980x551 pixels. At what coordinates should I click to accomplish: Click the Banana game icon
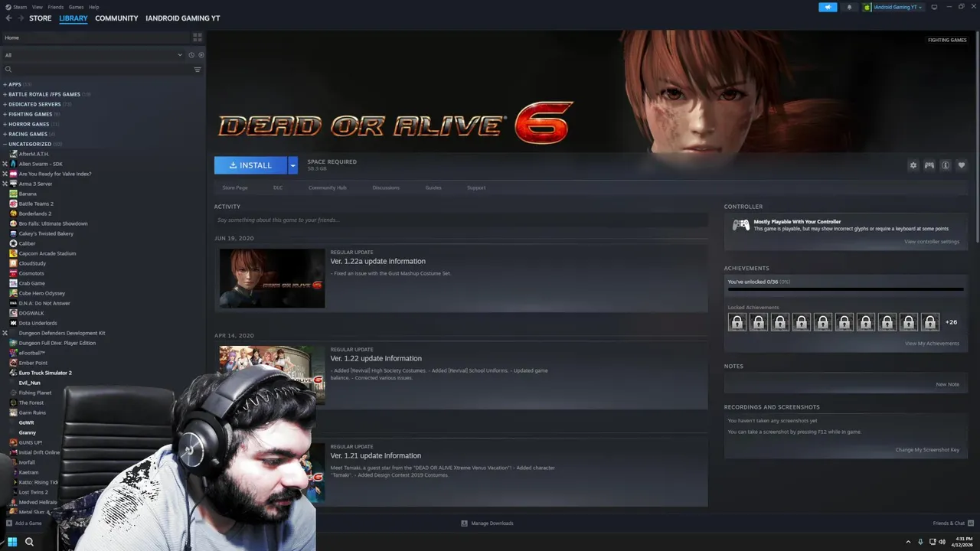(13, 194)
